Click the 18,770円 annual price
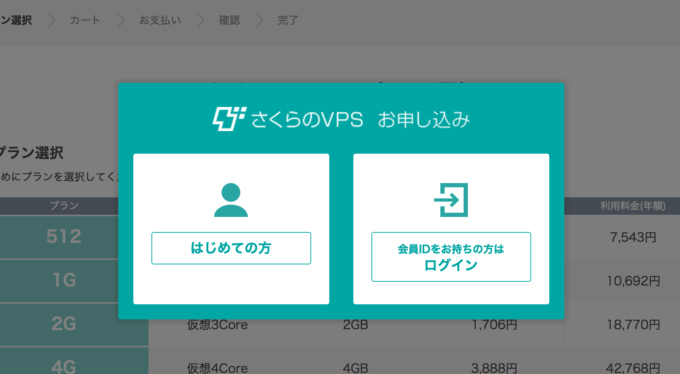 pos(633,325)
